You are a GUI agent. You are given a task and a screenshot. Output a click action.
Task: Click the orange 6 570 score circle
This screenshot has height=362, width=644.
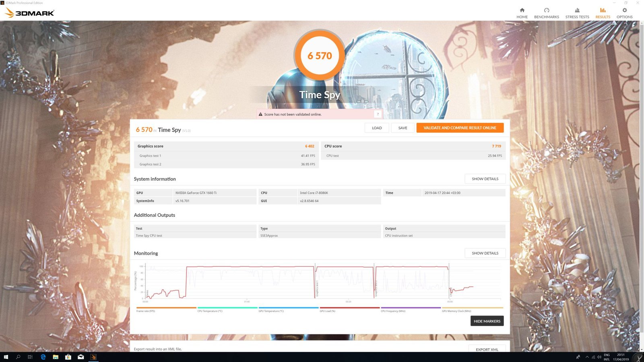click(320, 56)
